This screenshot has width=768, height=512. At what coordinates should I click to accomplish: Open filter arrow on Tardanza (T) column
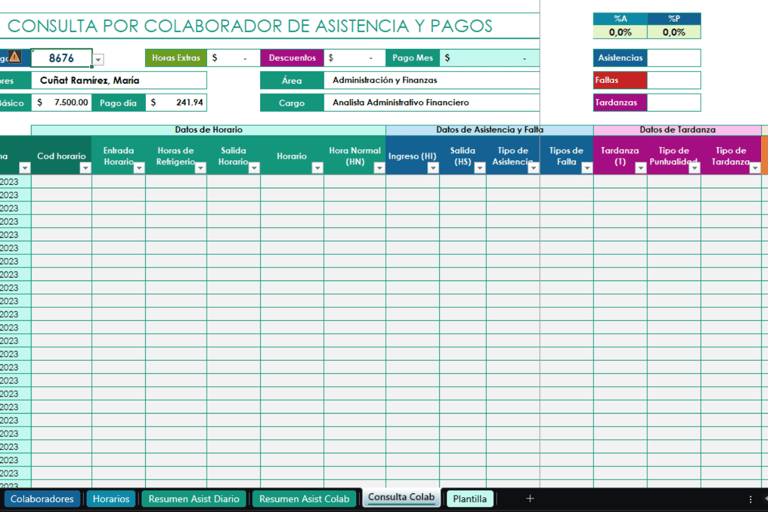(x=641, y=168)
